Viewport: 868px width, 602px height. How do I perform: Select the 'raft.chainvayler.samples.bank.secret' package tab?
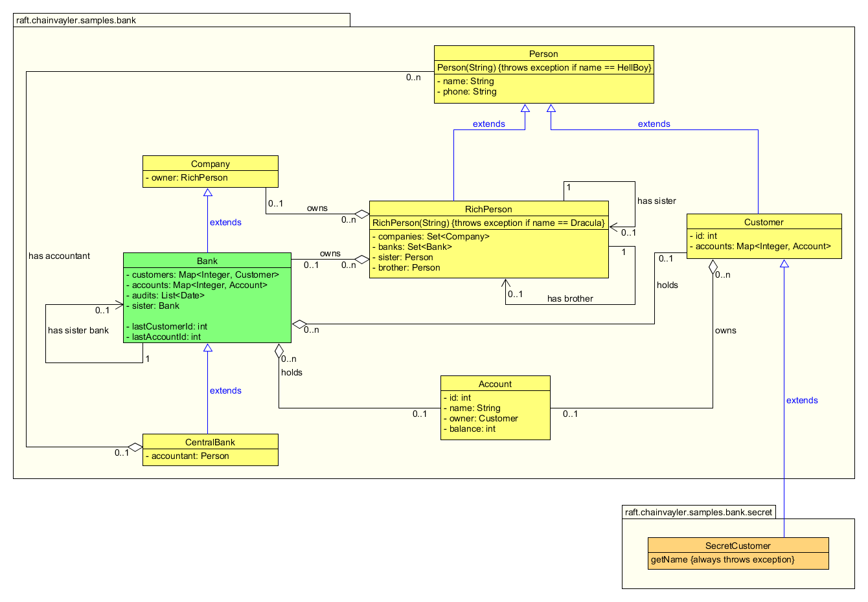698,511
